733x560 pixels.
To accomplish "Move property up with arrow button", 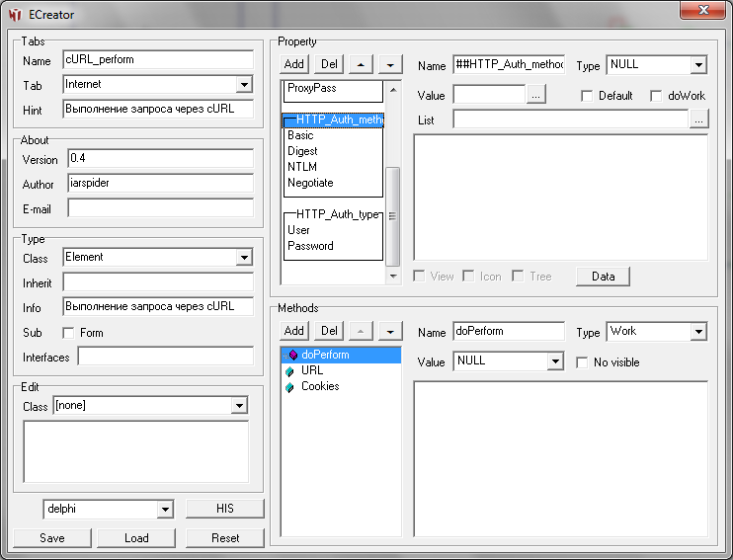I will pos(361,64).
